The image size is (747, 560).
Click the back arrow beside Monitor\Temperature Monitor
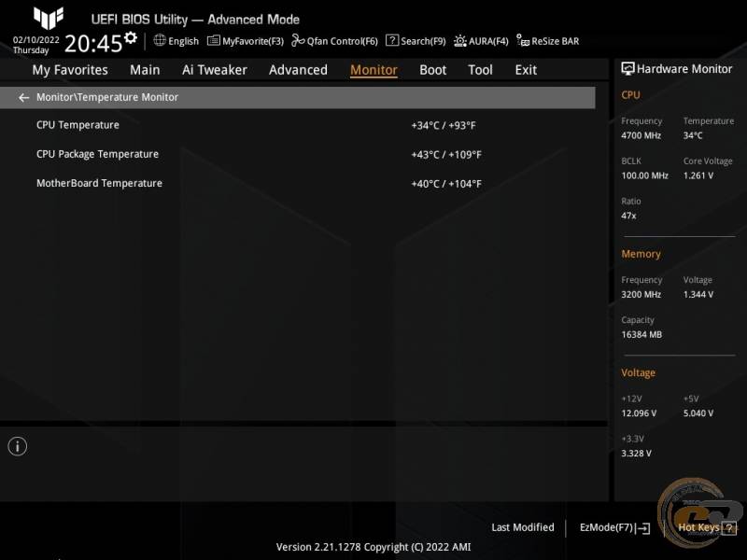(23, 98)
